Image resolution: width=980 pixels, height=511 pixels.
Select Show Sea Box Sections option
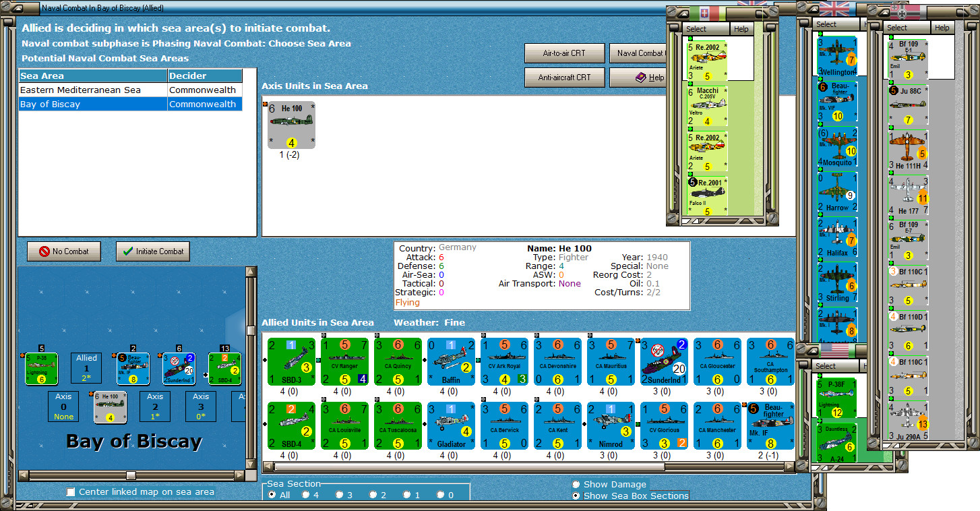[576, 496]
